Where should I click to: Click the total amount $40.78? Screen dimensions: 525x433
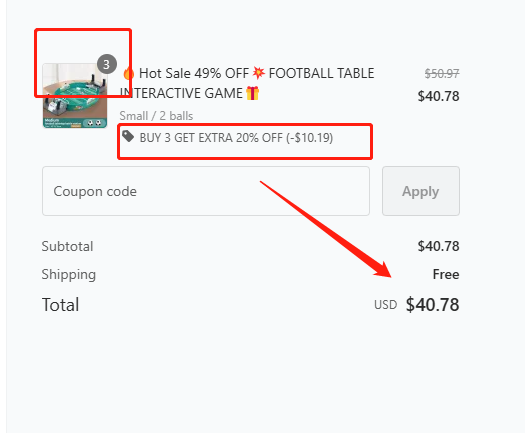click(433, 305)
